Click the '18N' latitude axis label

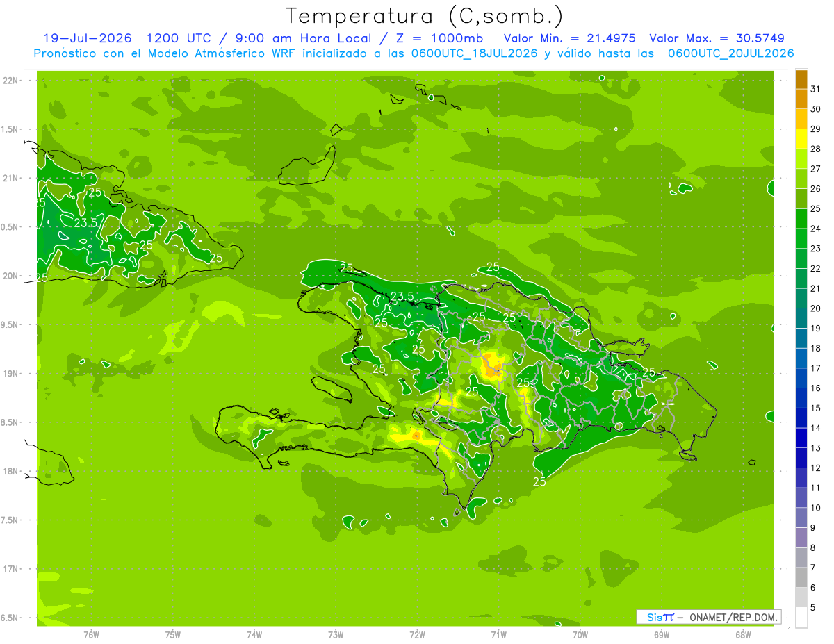pyautogui.click(x=10, y=471)
